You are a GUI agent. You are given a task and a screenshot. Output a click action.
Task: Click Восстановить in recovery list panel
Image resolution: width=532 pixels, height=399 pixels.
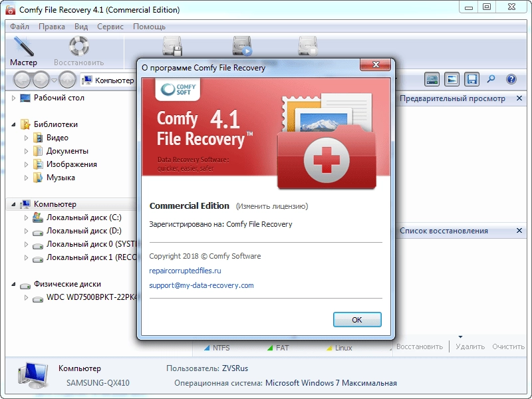pyautogui.click(x=420, y=346)
